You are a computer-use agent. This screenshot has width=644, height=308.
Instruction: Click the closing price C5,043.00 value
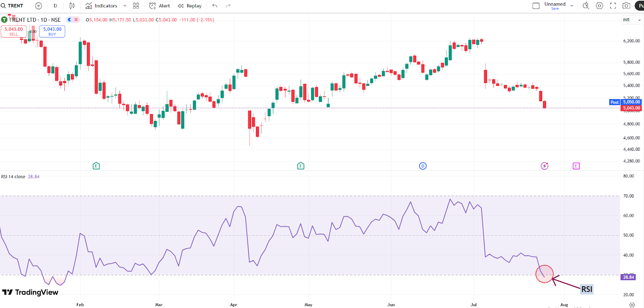point(166,20)
